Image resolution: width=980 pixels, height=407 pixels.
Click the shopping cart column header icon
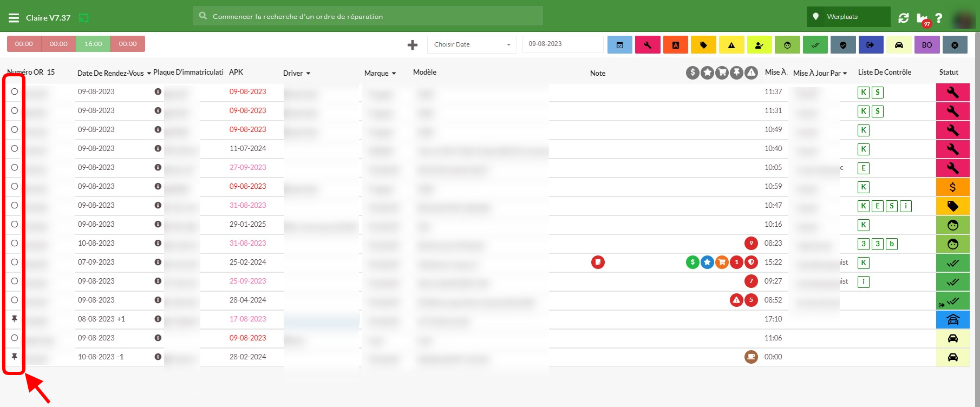point(722,73)
